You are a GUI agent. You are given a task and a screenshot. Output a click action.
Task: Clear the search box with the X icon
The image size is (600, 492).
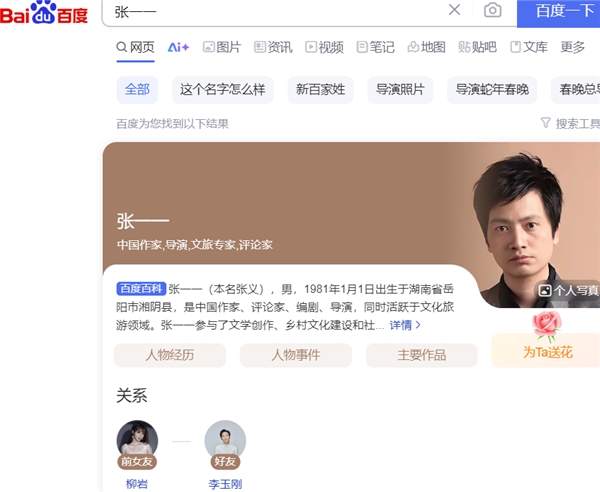point(454,10)
